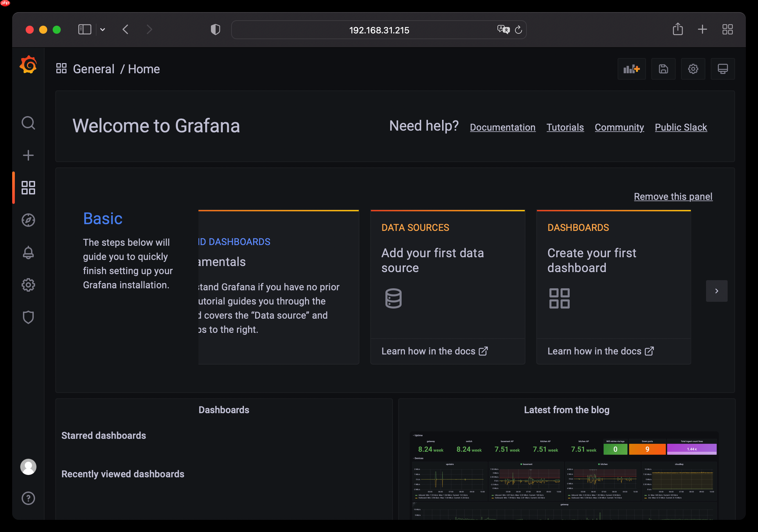758x532 pixels.
Task: Click the Starred dashboards heading
Action: pos(104,435)
